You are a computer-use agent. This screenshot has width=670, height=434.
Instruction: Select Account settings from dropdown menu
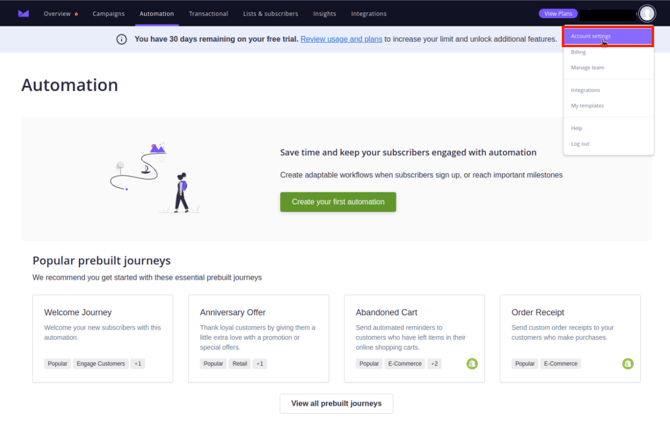[x=591, y=36]
